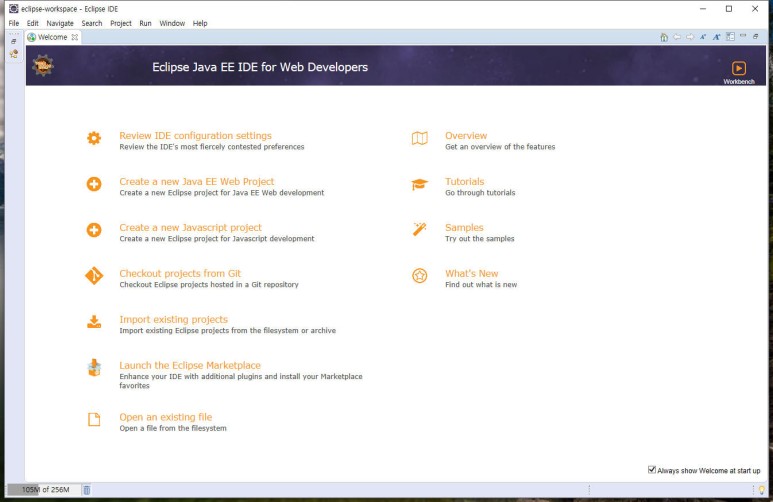This screenshot has height=502, width=773.
Task: Click the Workbench label
Action: [739, 81]
